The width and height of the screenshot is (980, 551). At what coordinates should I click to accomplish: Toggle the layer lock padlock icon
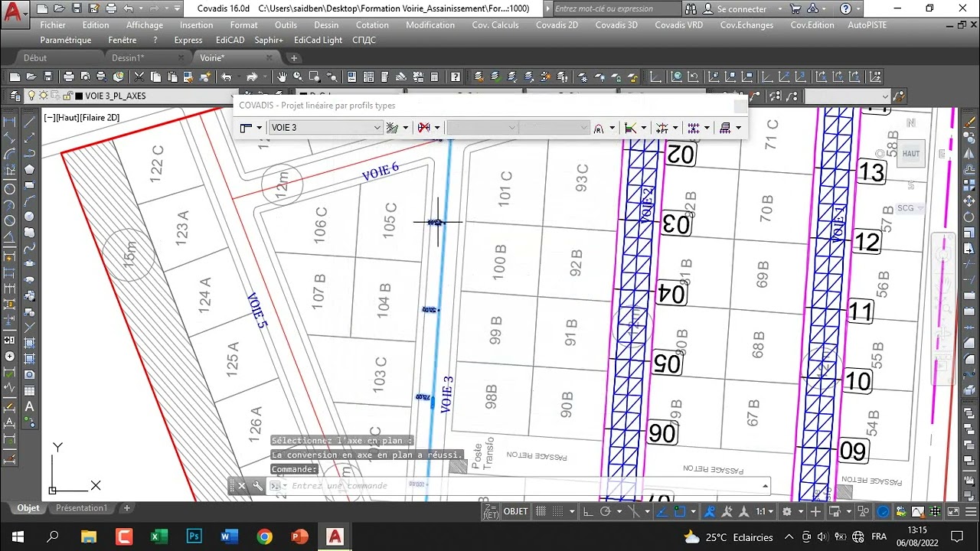coord(67,96)
